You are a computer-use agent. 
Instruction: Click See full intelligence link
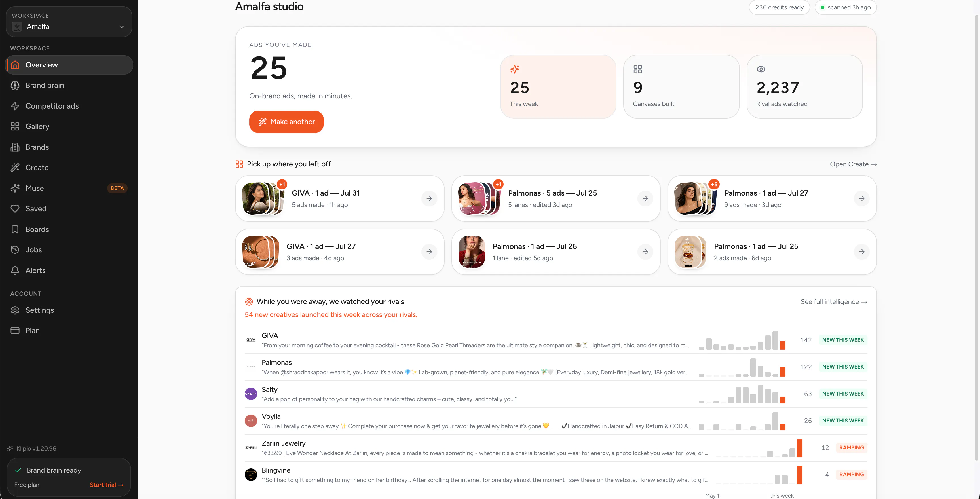coord(834,302)
